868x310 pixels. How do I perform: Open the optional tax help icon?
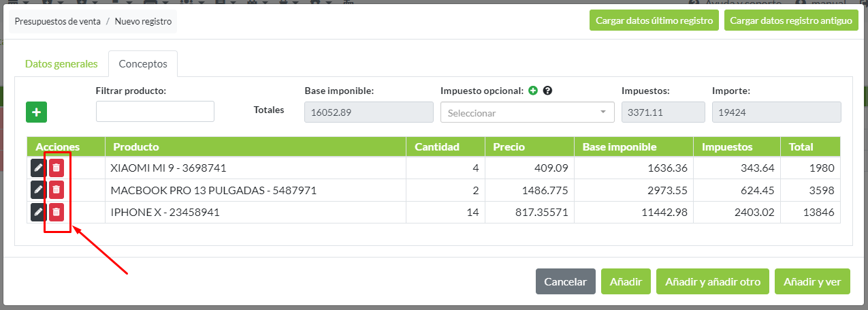[x=547, y=91]
